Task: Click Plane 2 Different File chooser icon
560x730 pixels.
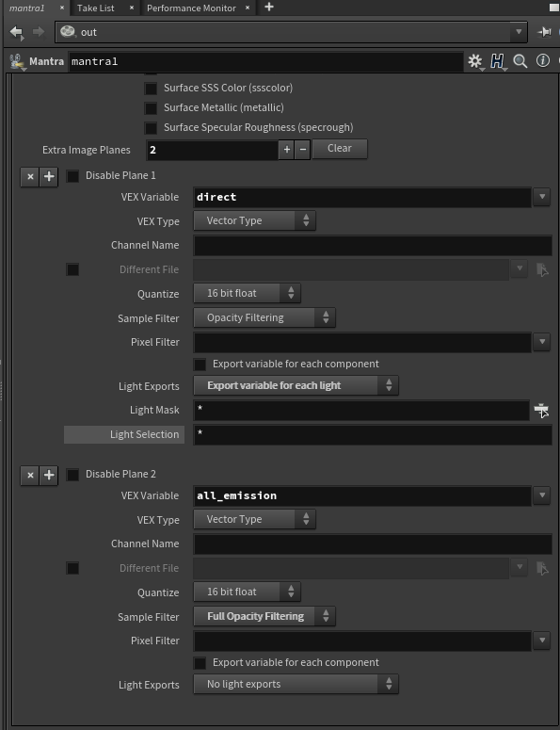Action: (542, 568)
